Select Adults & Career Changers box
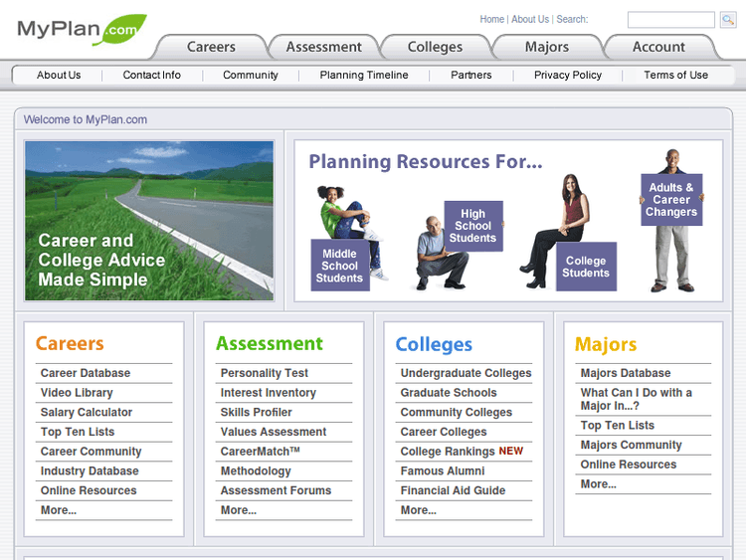Viewport: 746px width, 560px height. (x=671, y=199)
